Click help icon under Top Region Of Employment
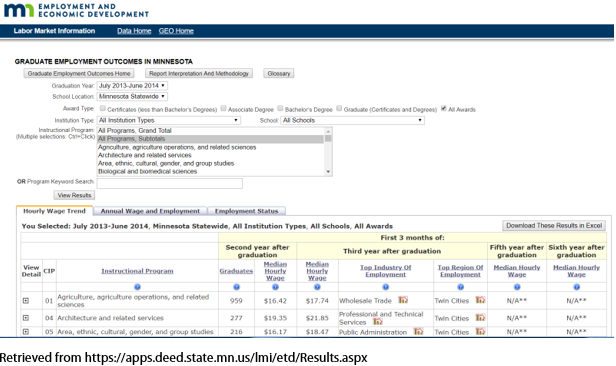This screenshot has height=366, width=616. [x=460, y=287]
